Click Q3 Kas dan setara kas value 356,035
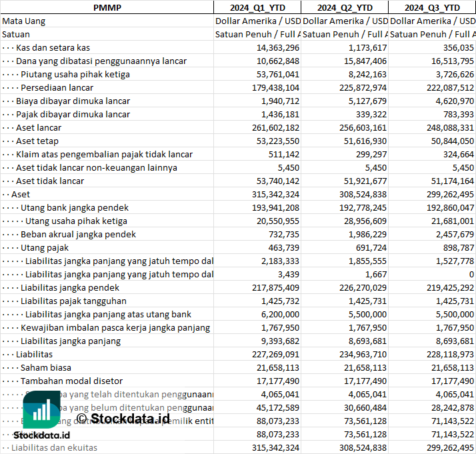The width and height of the screenshot is (476, 454). pos(457,47)
